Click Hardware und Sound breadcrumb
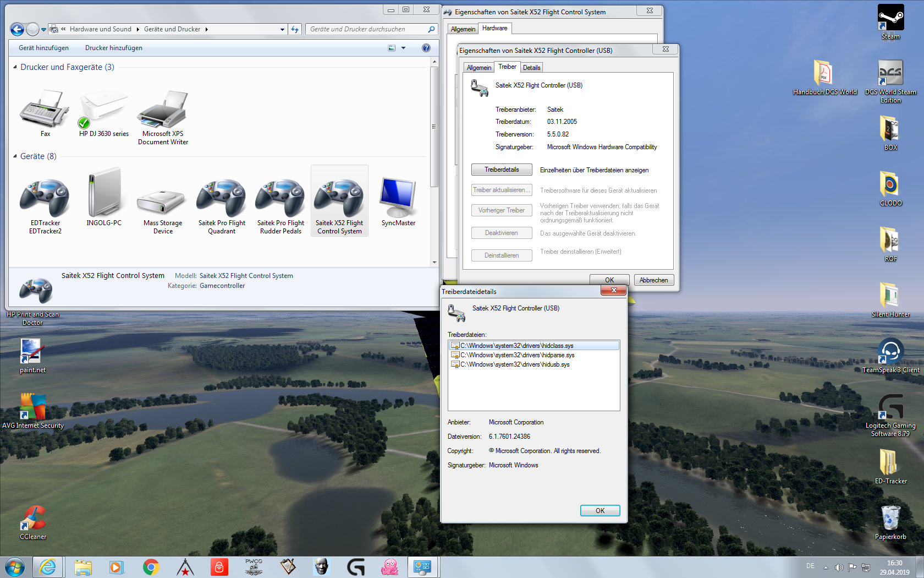 [x=101, y=29]
